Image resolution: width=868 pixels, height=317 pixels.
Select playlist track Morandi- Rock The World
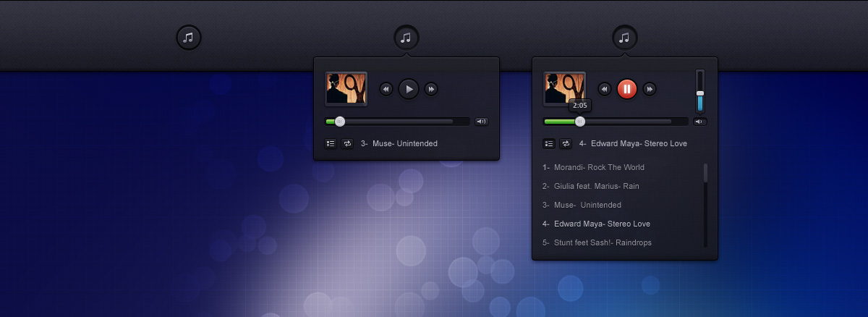[599, 167]
